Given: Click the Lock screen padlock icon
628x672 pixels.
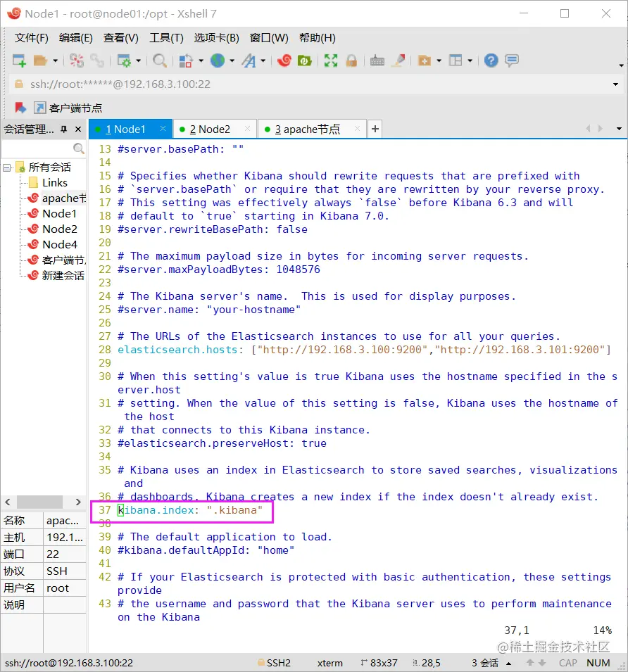Looking at the screenshot, I should pos(351,61).
